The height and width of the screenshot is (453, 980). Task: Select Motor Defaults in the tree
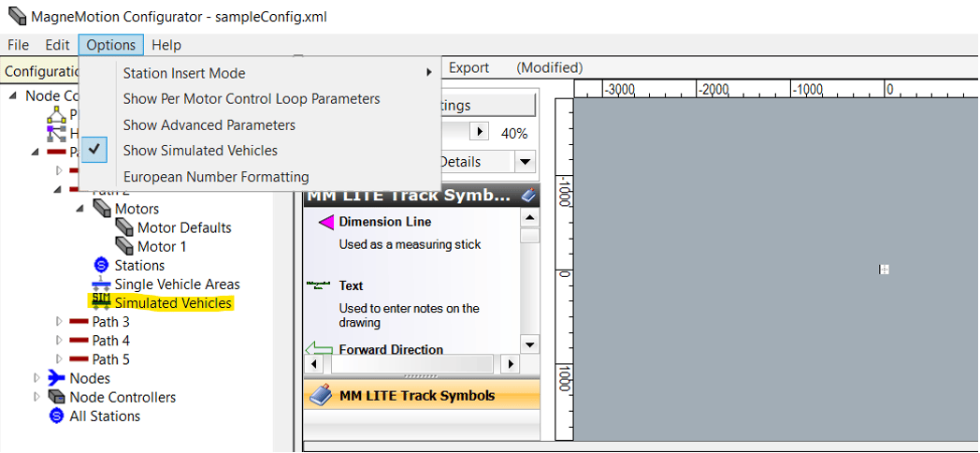click(184, 227)
